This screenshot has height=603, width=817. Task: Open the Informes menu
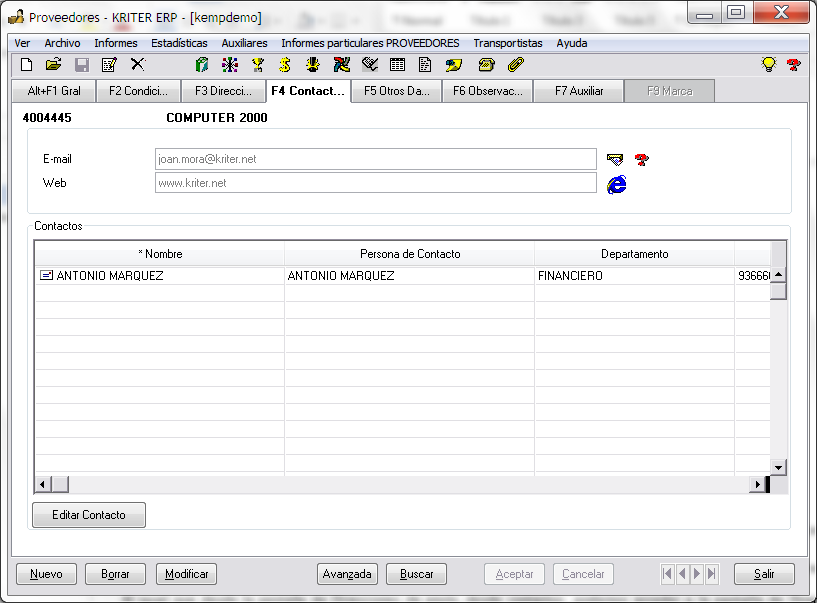(x=116, y=43)
